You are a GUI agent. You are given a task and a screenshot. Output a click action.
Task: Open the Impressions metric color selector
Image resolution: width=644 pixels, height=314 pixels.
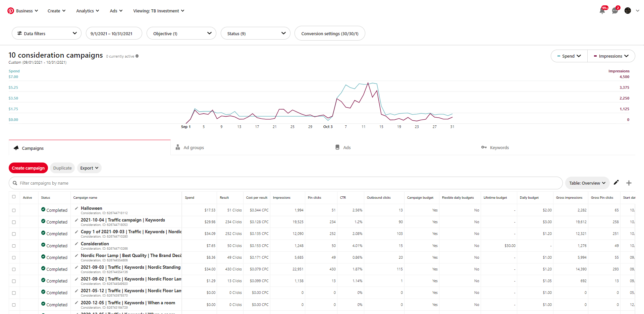(611, 56)
